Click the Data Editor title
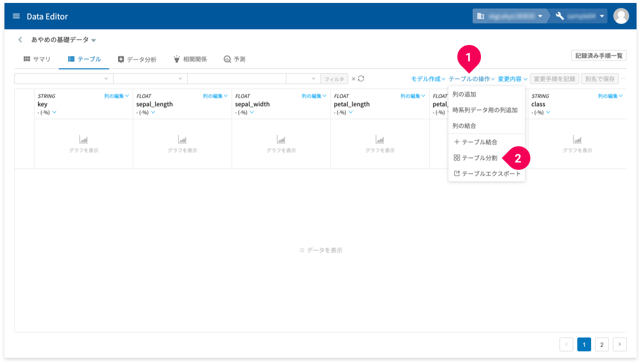The image size is (641, 364). (47, 16)
